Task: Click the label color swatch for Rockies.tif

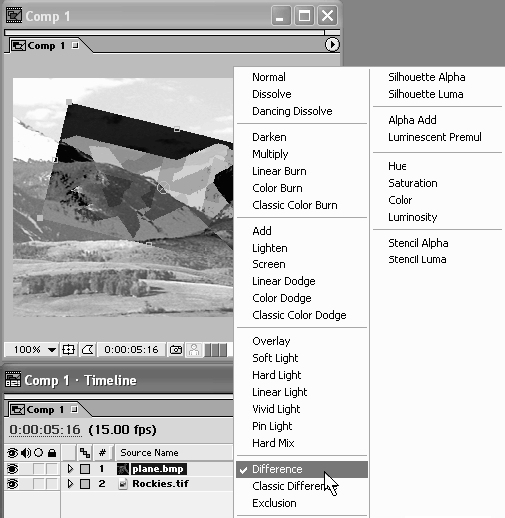Action: coord(85,484)
